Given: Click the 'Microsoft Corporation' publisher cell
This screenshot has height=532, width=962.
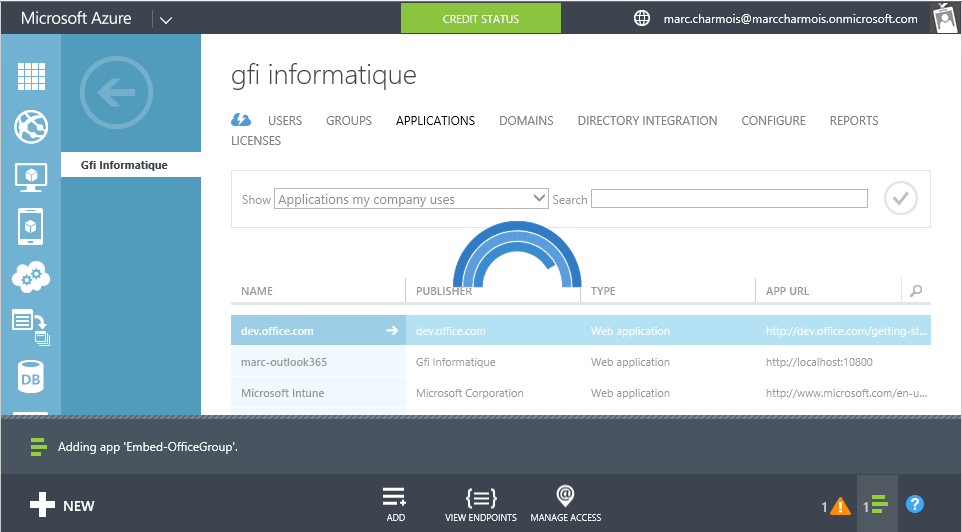Looking at the screenshot, I should point(469,393).
